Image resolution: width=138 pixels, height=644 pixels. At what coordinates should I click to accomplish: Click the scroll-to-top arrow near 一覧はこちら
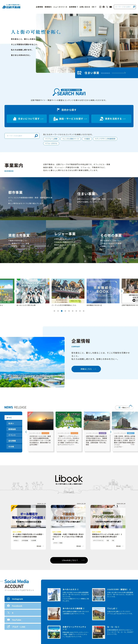pos(130,406)
